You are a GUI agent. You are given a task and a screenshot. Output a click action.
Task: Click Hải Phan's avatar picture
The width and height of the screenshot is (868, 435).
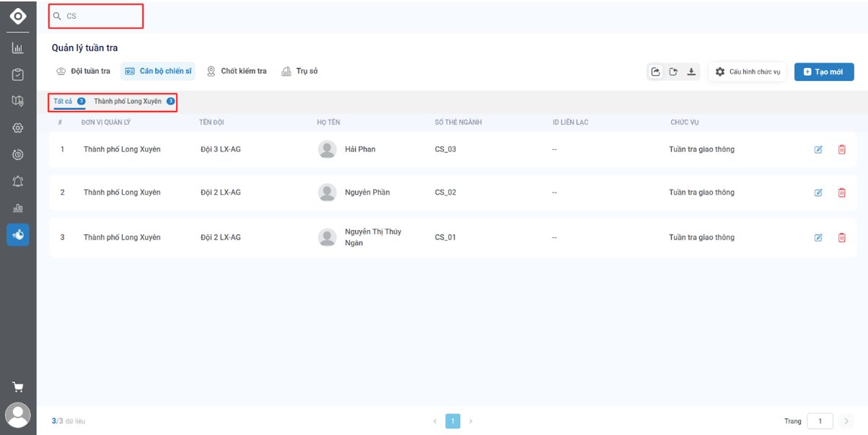click(x=328, y=149)
